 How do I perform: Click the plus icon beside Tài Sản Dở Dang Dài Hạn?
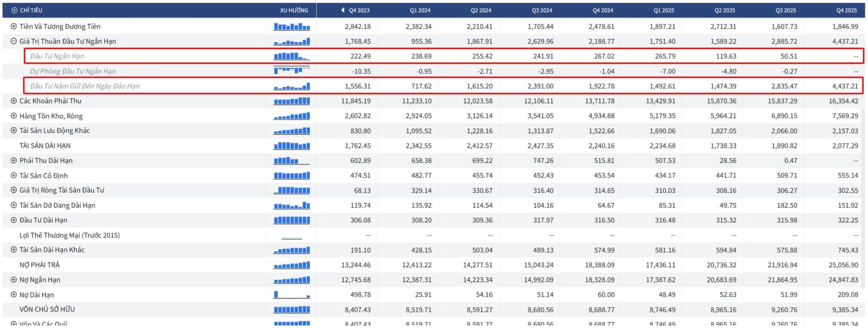14,206
